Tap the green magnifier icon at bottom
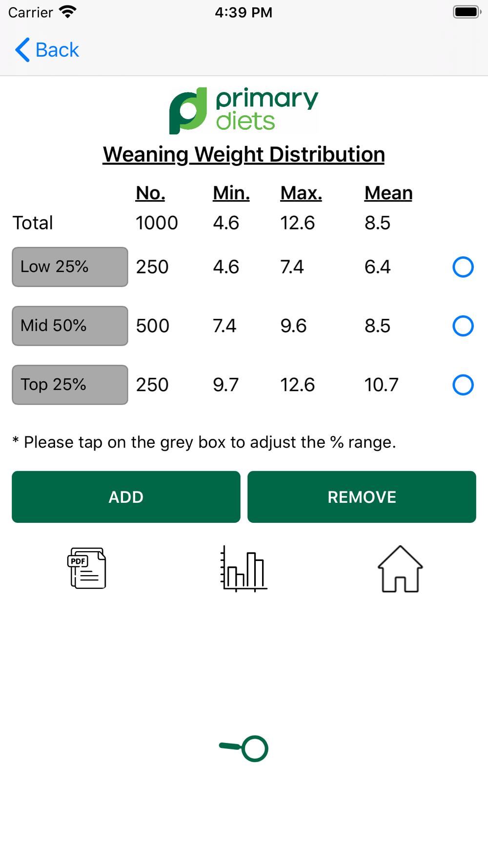 244,748
